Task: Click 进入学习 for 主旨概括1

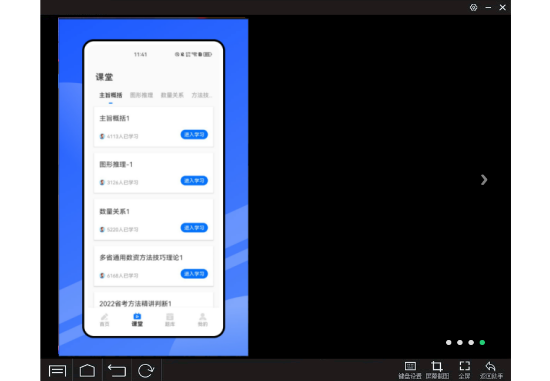Action: [x=194, y=135]
